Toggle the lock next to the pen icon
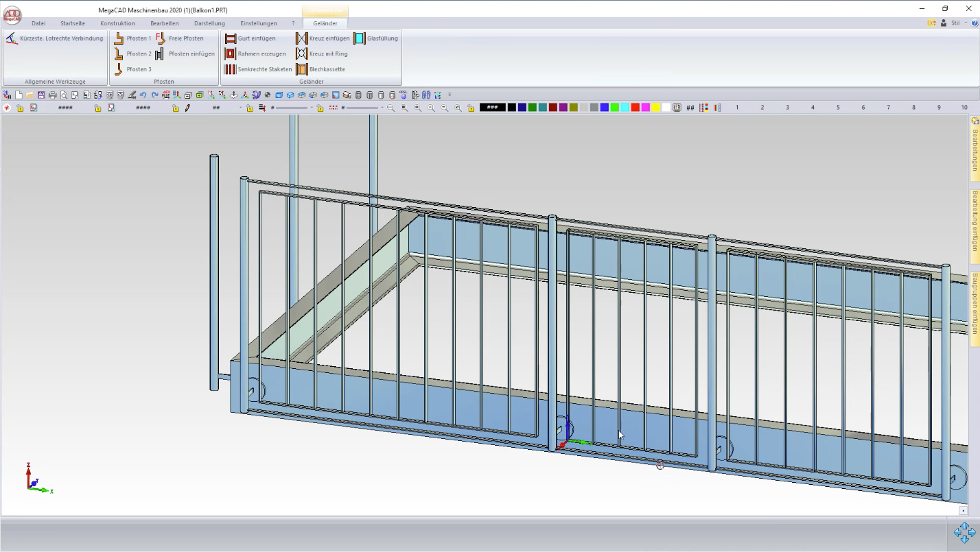 tap(176, 108)
